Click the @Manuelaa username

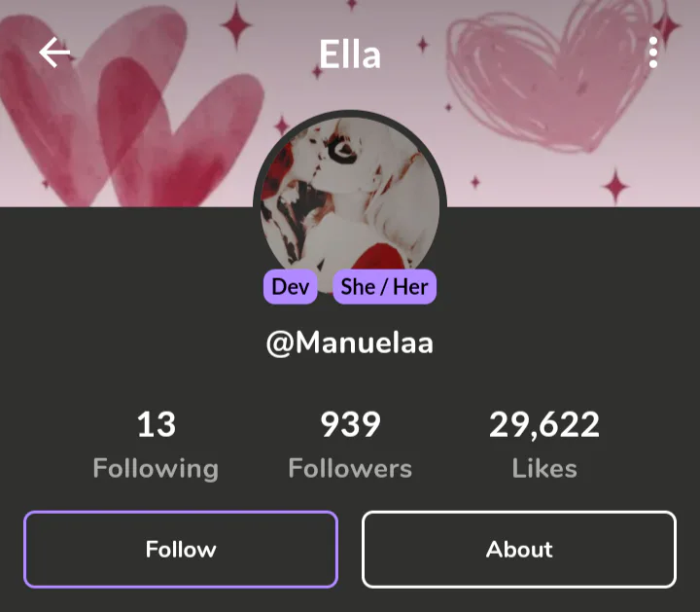pos(350,343)
